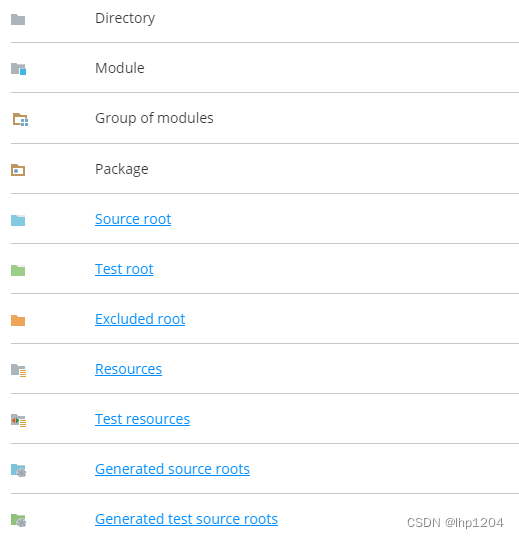Click the Group of modules icon
The height and width of the screenshot is (539, 519).
(20, 119)
